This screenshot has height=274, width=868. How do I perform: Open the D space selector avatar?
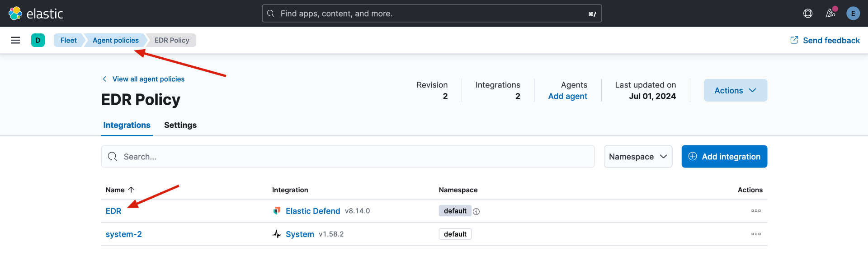point(38,40)
